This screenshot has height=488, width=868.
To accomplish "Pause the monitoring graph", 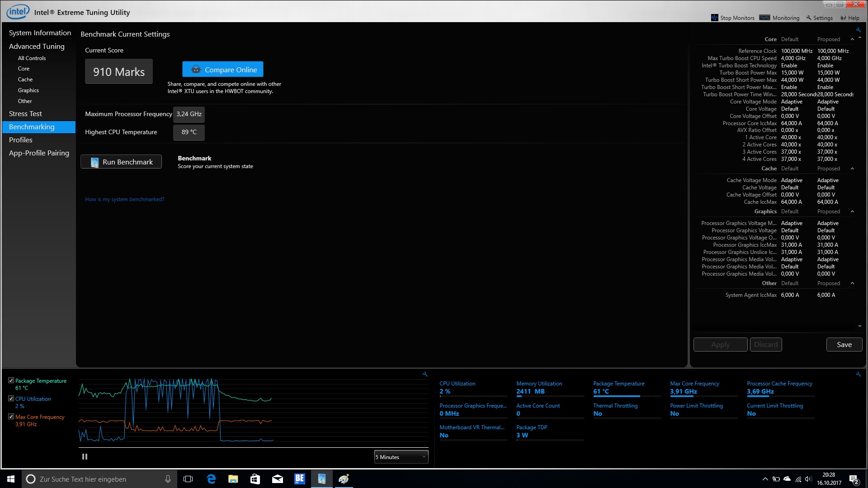I will tap(85, 457).
